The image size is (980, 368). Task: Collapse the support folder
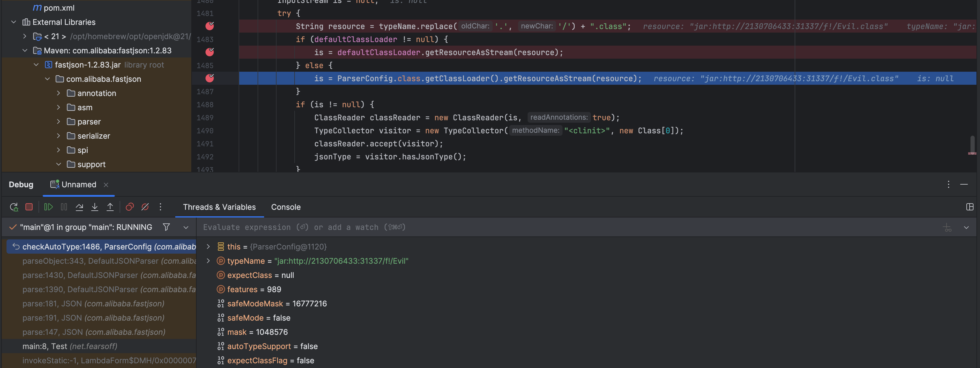(x=58, y=164)
